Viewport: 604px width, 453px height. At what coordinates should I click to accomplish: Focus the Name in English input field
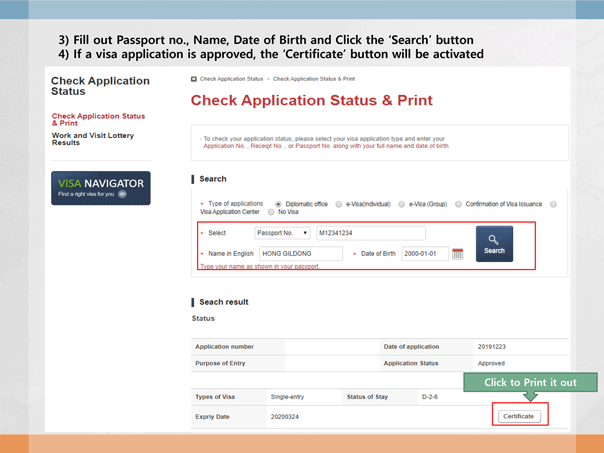(x=299, y=254)
